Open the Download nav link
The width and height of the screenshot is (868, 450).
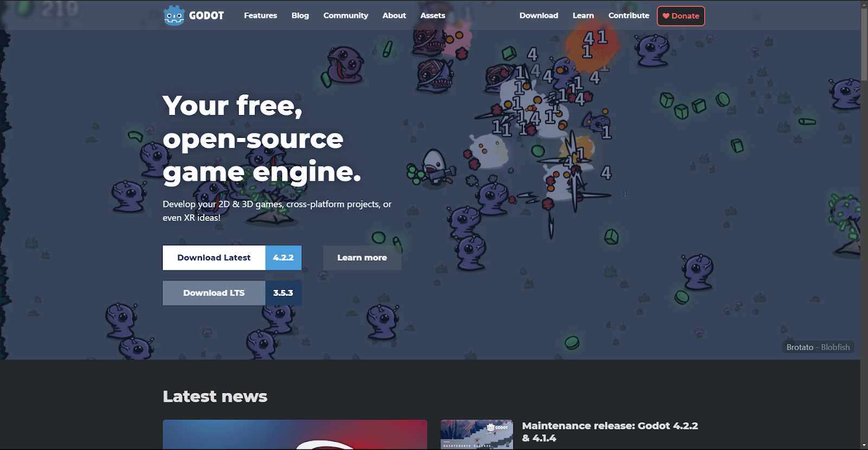539,16
